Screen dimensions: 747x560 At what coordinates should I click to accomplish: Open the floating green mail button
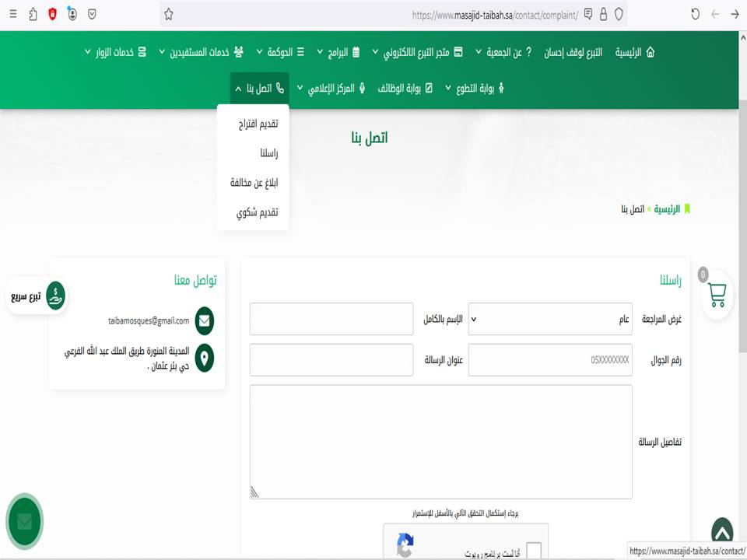(24, 521)
